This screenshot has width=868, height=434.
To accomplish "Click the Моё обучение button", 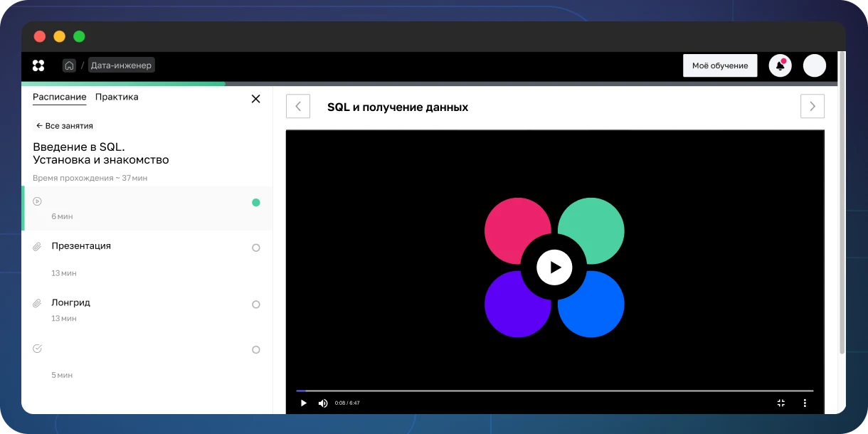I will click(x=720, y=65).
